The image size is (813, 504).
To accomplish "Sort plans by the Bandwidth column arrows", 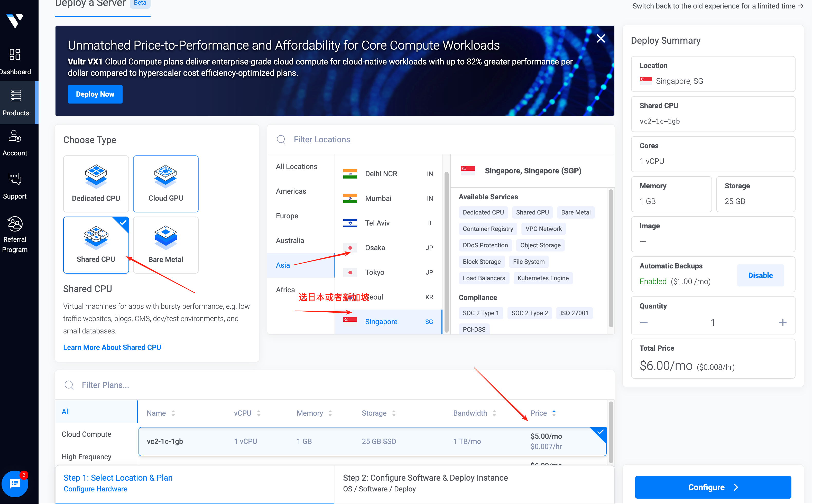I will click(494, 413).
